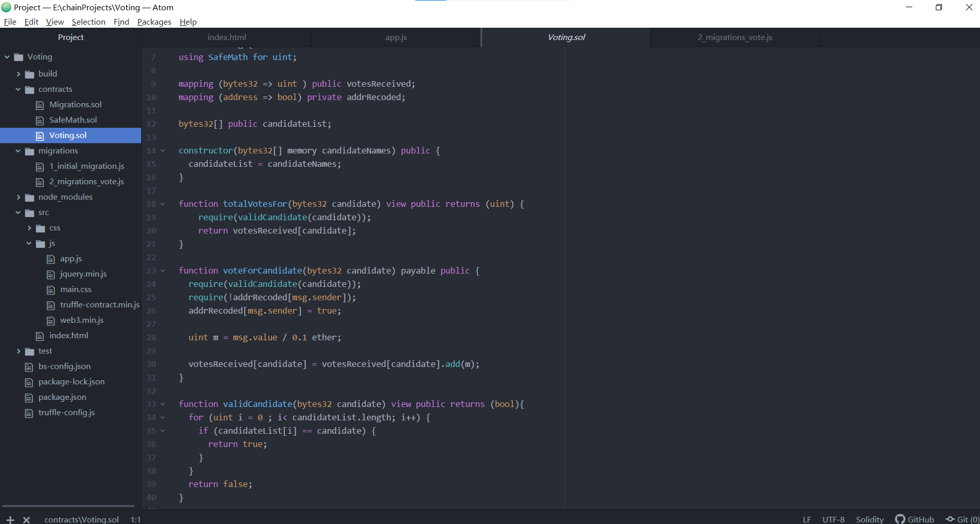980x524 pixels.
Task: Expand the test folder chevron
Action: click(x=18, y=351)
